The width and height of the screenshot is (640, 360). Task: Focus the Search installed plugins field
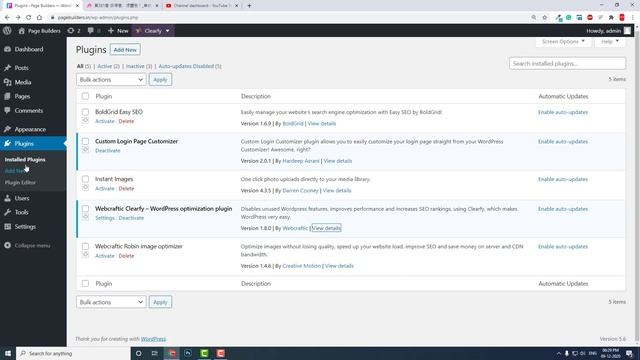(567, 64)
